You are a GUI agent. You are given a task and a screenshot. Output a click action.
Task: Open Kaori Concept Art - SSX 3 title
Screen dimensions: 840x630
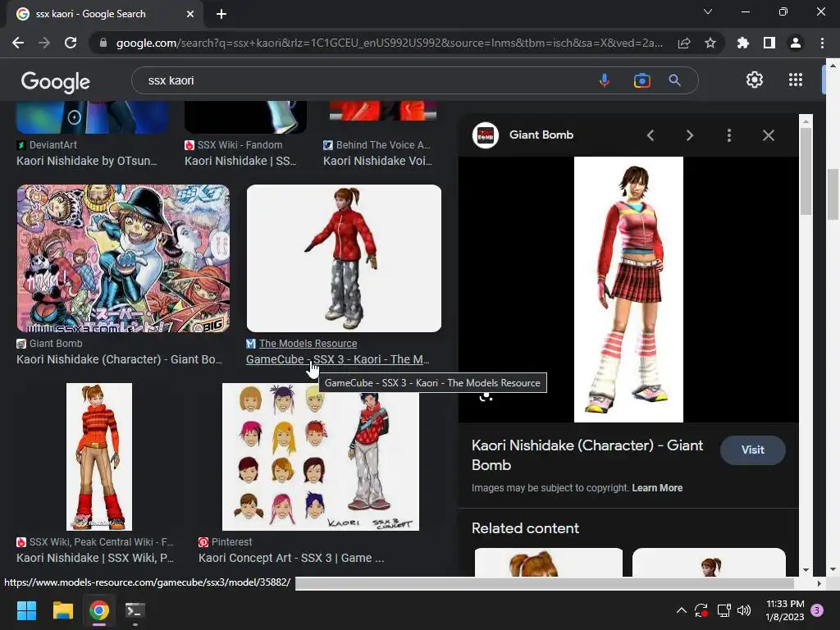291,558
